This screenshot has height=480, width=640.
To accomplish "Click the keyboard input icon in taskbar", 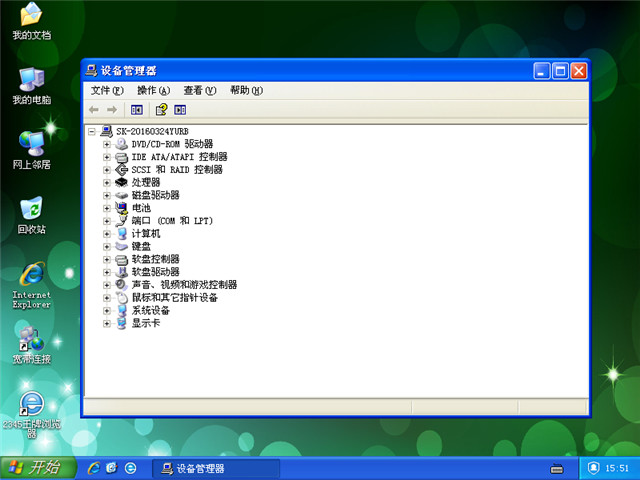I will [557, 468].
